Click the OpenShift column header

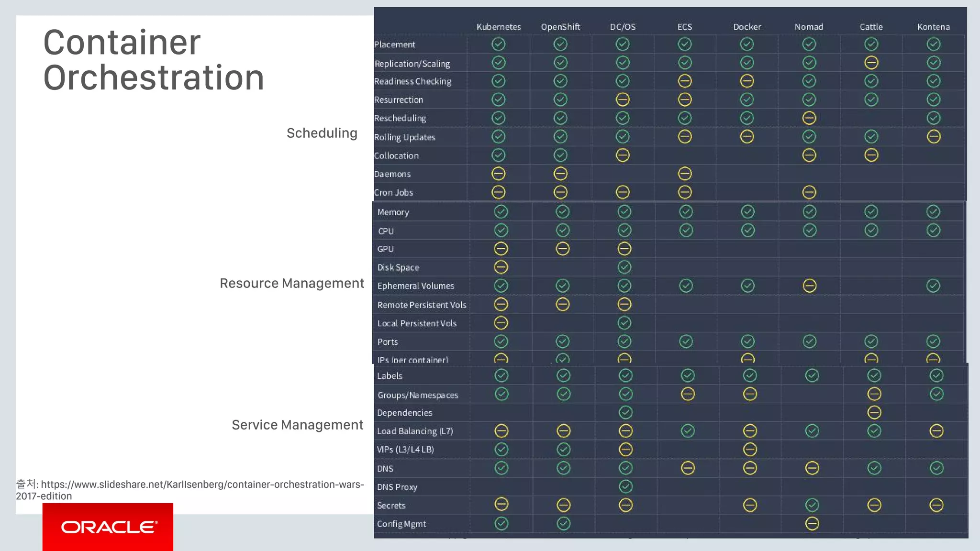[x=560, y=27]
